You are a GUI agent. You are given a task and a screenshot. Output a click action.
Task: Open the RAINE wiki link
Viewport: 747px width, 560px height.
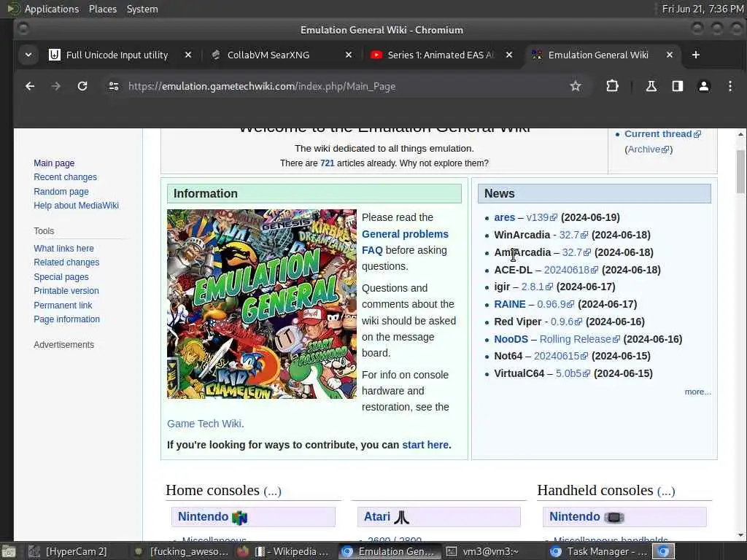(x=510, y=304)
